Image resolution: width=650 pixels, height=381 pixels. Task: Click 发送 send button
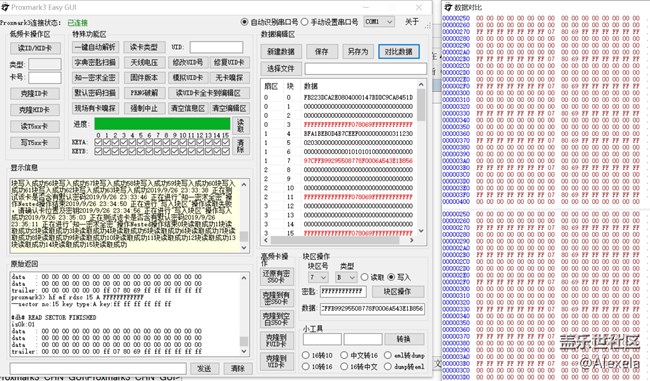pos(204,369)
